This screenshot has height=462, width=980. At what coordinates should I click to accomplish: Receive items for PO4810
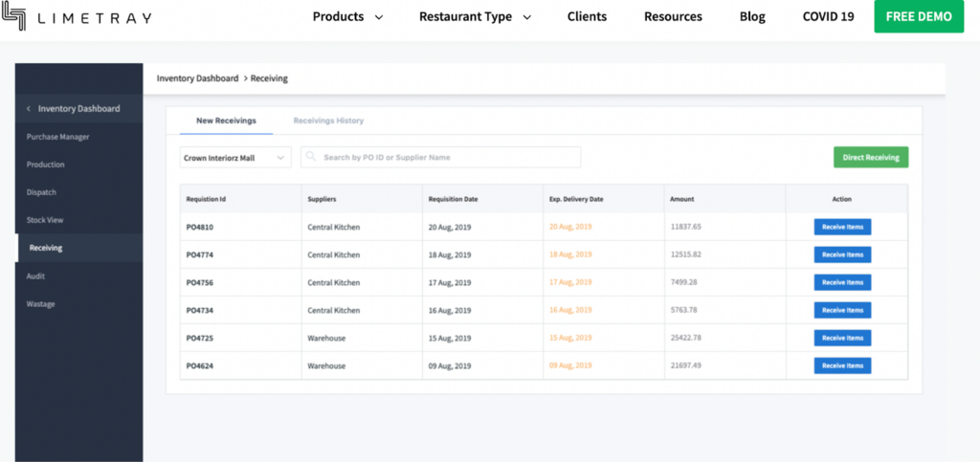pos(842,228)
